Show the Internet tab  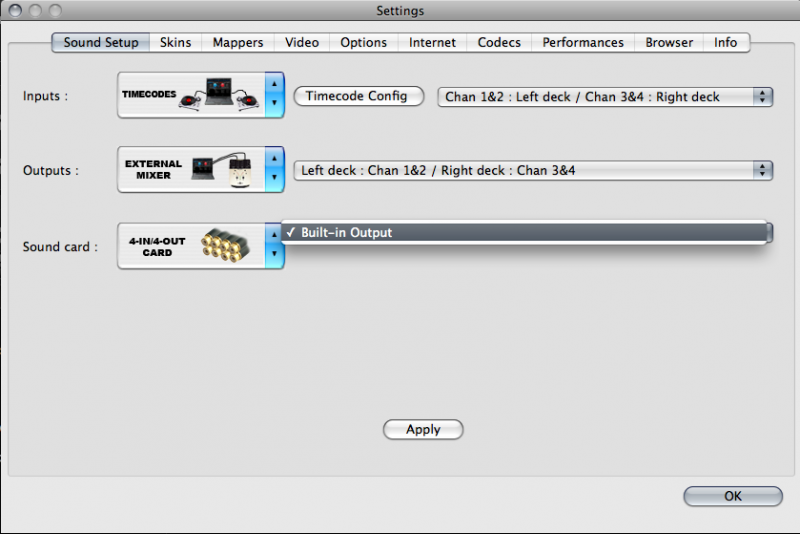click(432, 43)
